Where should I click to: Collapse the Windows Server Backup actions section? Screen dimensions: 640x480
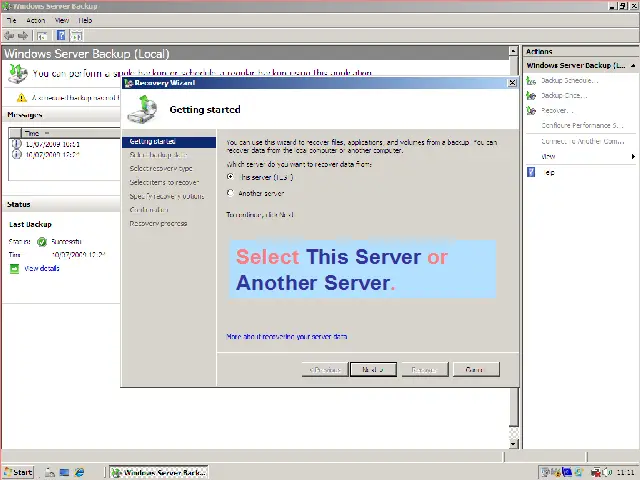coord(633,66)
